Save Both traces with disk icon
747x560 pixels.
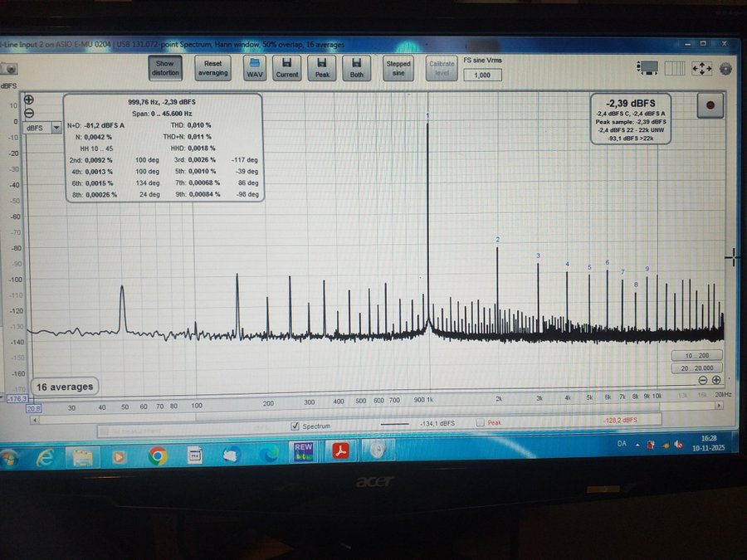pos(357,68)
